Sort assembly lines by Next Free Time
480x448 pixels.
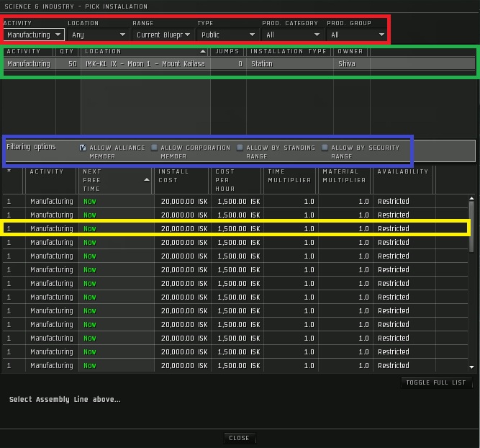pos(115,180)
